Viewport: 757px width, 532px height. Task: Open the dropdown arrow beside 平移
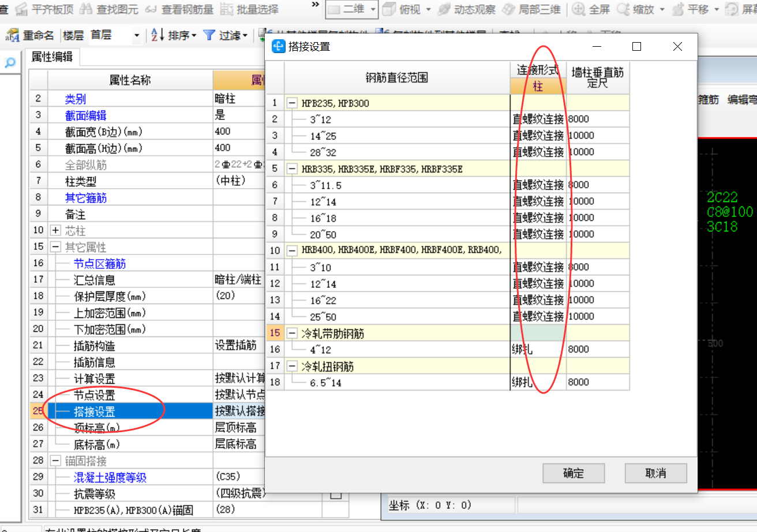(717, 10)
